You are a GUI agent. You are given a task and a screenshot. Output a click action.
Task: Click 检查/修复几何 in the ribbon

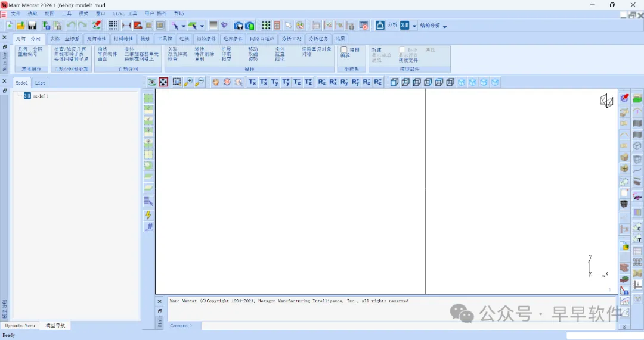[x=70, y=49]
